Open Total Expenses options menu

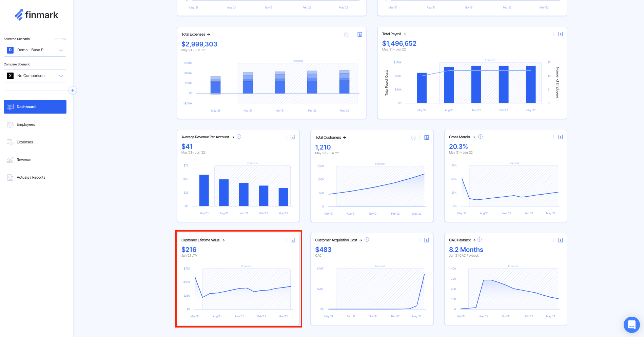(x=346, y=35)
